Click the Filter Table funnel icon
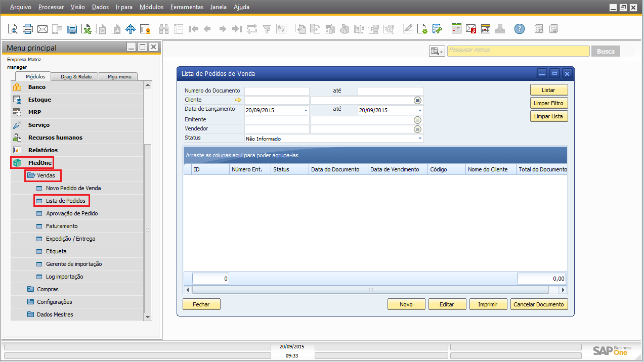The image size is (644, 362). point(267,29)
